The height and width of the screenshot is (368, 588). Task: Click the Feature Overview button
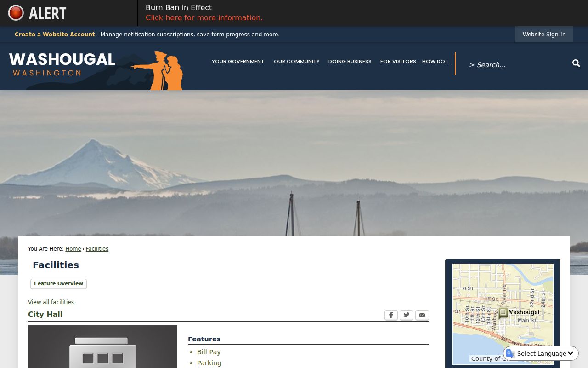click(x=59, y=284)
